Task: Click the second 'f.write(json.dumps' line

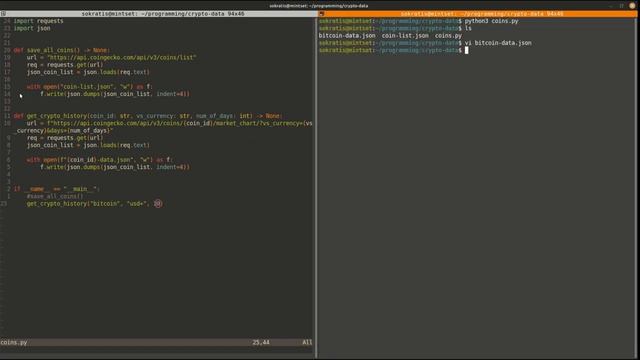Action: coord(115,167)
